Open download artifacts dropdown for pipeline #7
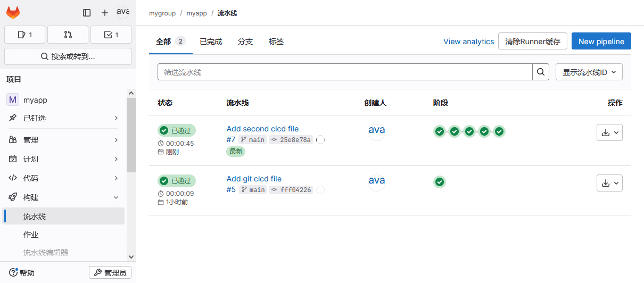644x283 pixels. pyautogui.click(x=609, y=132)
